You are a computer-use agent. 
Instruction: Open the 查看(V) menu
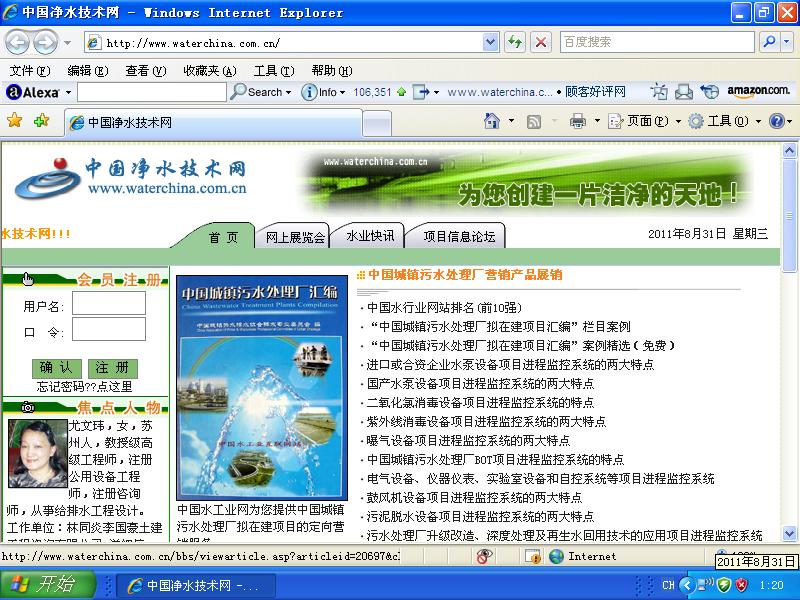[146, 70]
